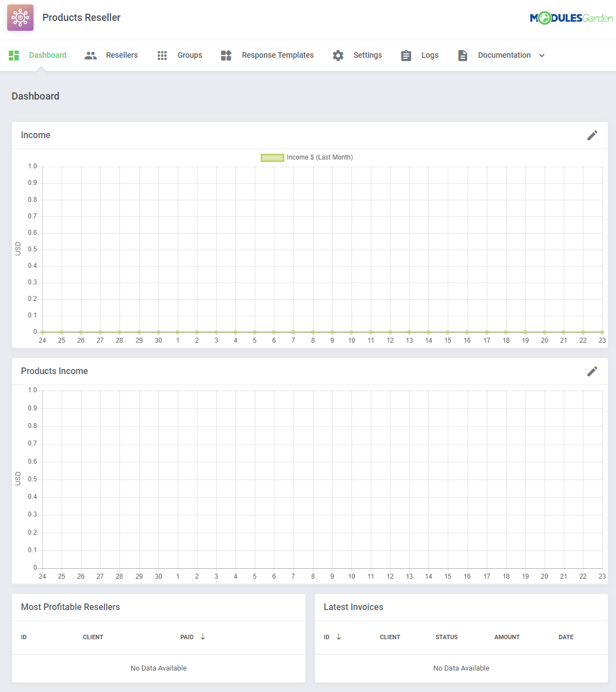Sort resellers by PAID arrow icon
The image size is (616, 692).
click(203, 637)
